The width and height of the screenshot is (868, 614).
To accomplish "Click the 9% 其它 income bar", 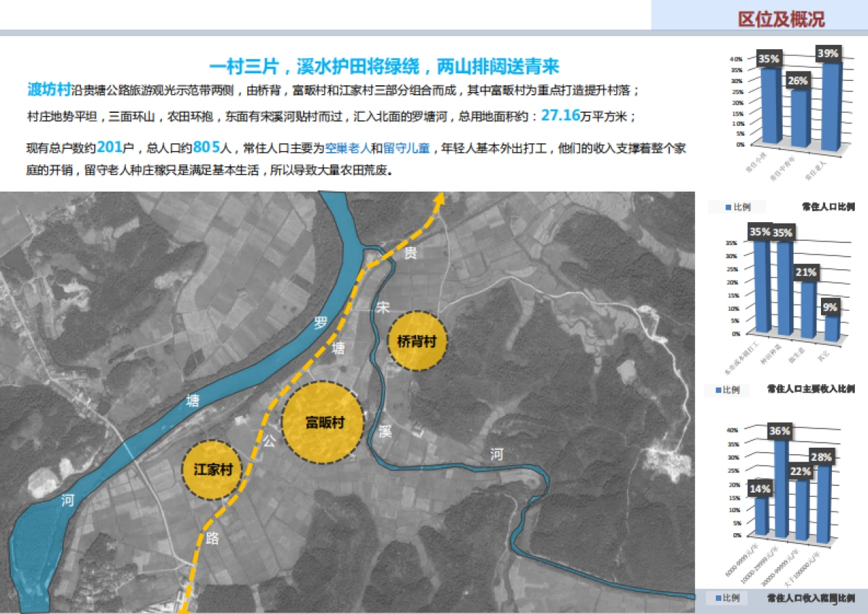I will coord(832,325).
